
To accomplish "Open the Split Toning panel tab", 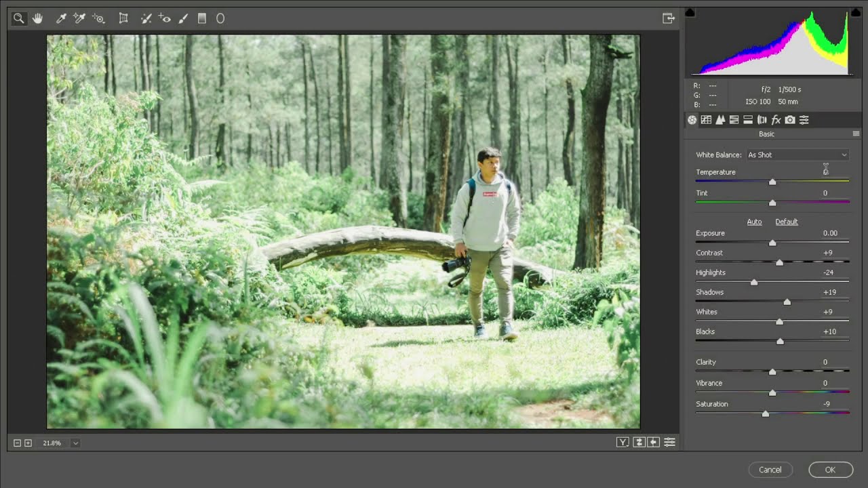I will pyautogui.click(x=748, y=120).
